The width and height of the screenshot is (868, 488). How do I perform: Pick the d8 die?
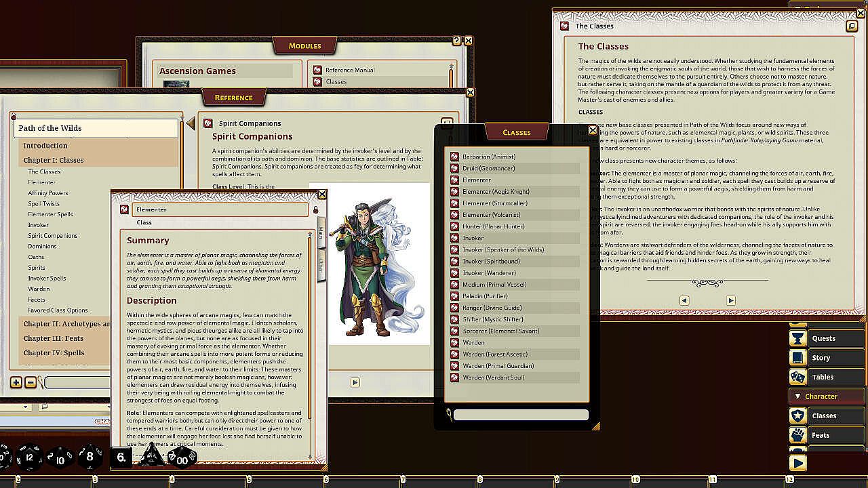point(90,457)
